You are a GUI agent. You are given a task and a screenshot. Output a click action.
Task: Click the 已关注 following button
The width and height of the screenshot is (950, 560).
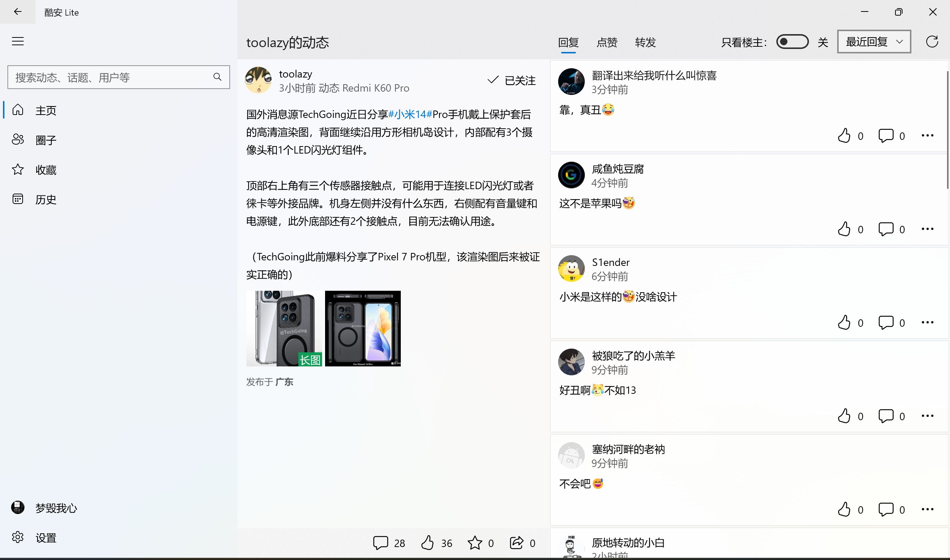(x=511, y=80)
